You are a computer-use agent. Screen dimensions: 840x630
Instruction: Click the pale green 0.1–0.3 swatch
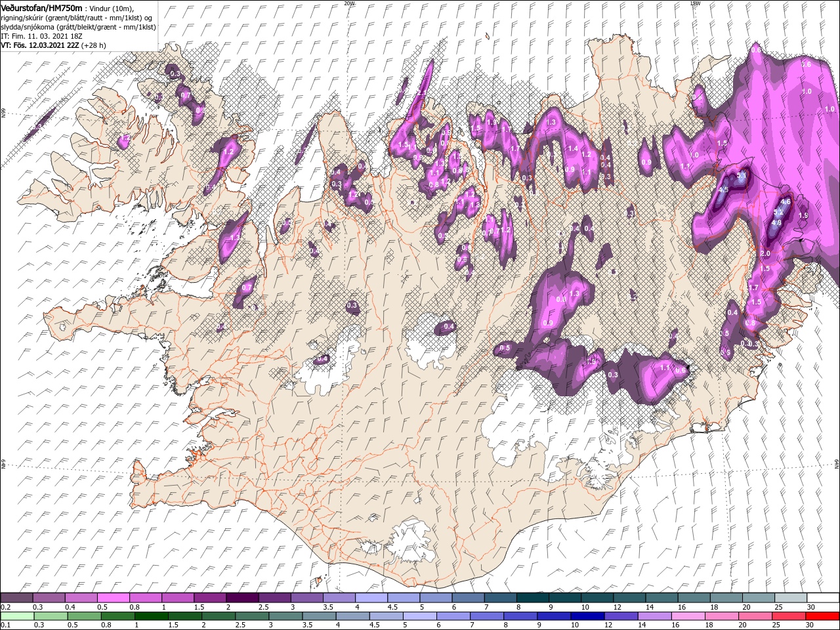click(x=17, y=616)
